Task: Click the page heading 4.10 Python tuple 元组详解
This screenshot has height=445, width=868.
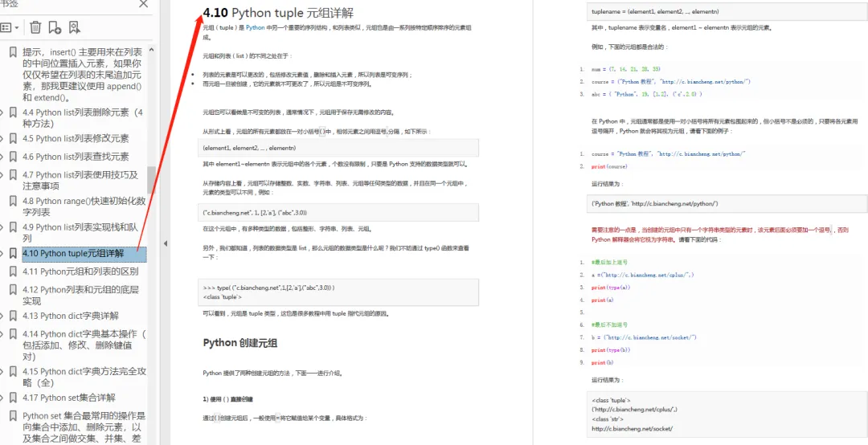Action: (278, 12)
